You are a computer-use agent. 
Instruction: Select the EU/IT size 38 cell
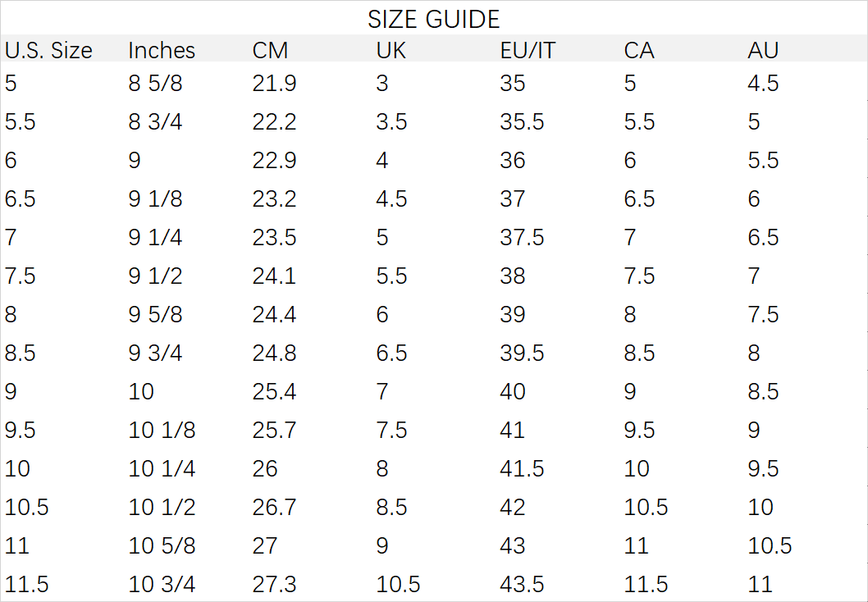(512, 276)
